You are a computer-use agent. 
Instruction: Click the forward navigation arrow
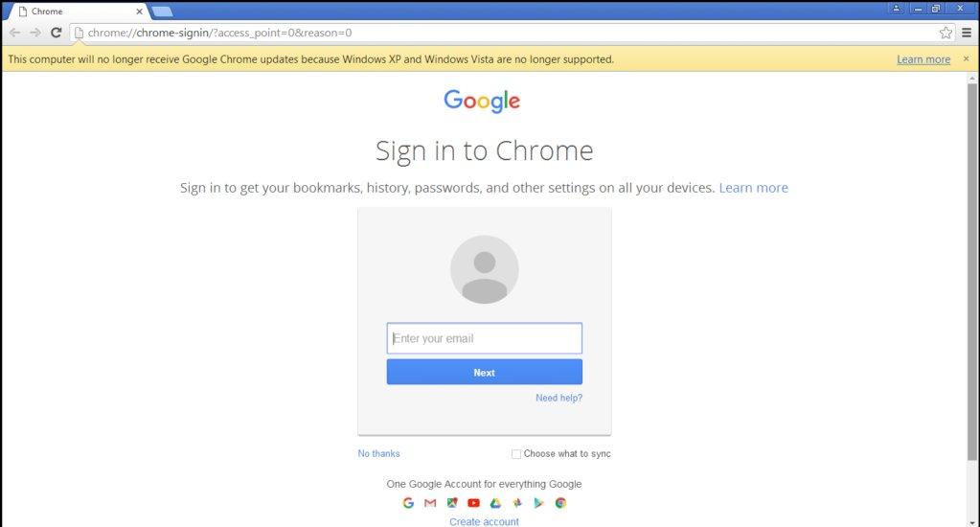(x=35, y=33)
